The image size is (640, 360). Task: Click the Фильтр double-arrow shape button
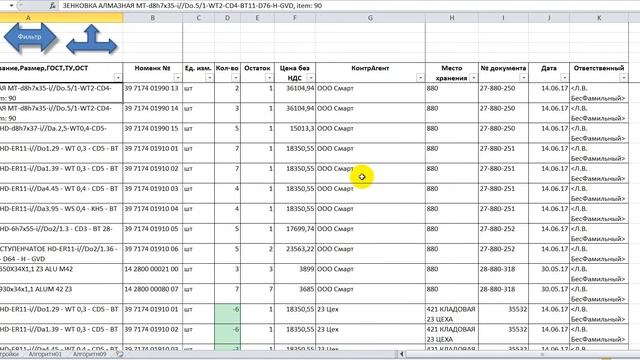click(x=30, y=37)
